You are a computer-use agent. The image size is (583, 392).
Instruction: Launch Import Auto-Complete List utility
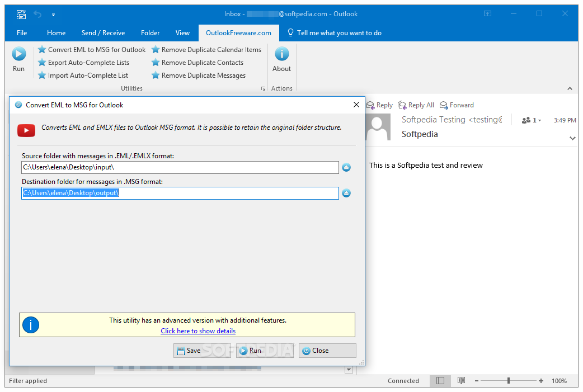coord(83,75)
